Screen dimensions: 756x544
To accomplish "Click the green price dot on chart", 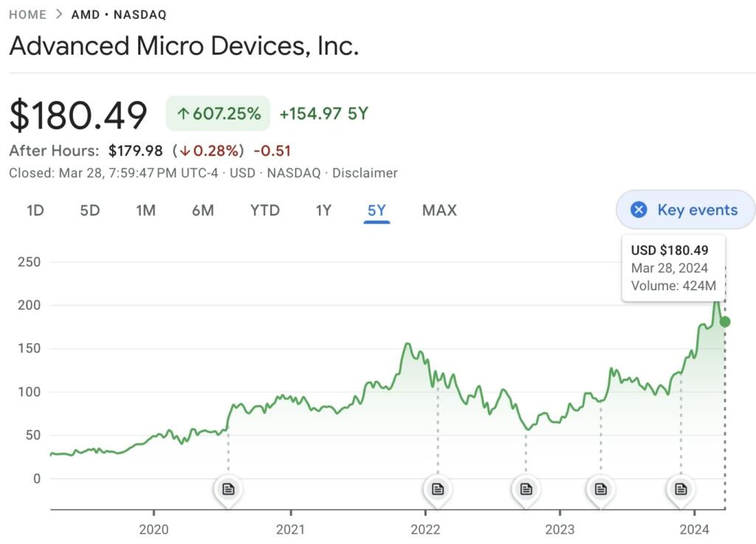I will 725,322.
